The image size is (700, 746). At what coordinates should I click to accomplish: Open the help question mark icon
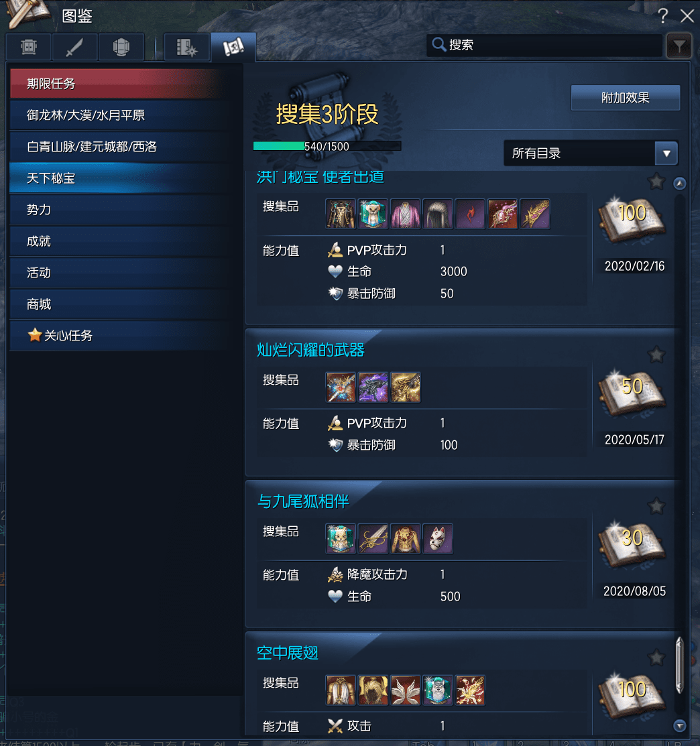663,15
